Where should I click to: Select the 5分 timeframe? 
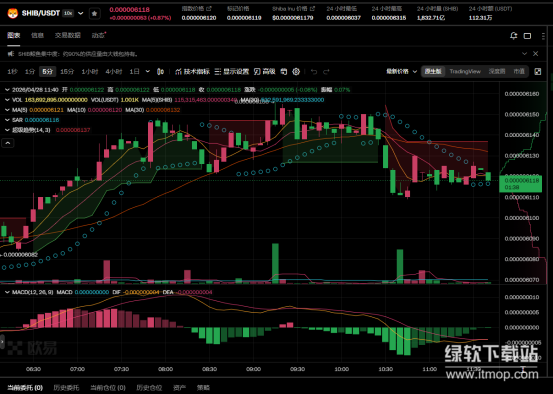[47, 72]
